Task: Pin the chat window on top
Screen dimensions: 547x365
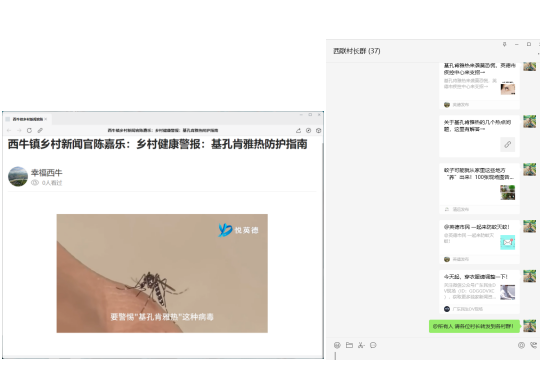Action: coord(504,44)
